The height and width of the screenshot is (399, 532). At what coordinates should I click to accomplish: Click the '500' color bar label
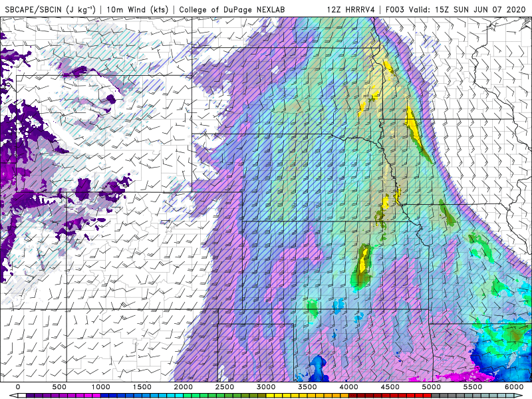click(59, 387)
